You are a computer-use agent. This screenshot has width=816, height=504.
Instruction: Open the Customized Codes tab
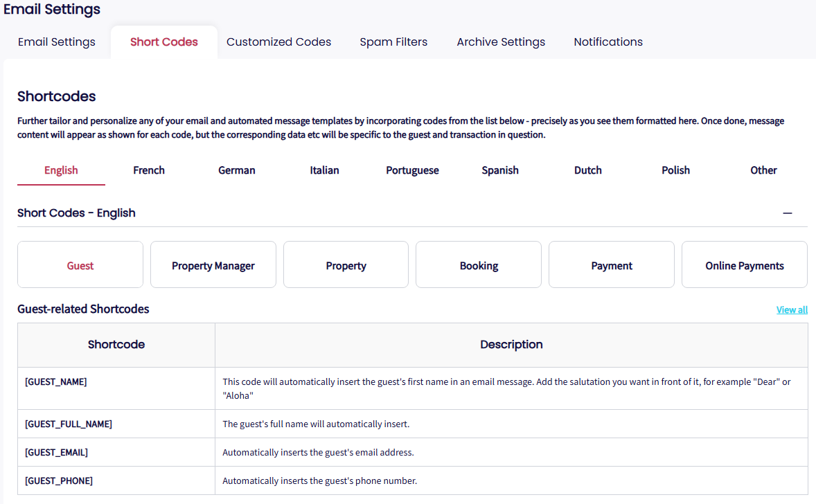pyautogui.click(x=278, y=42)
